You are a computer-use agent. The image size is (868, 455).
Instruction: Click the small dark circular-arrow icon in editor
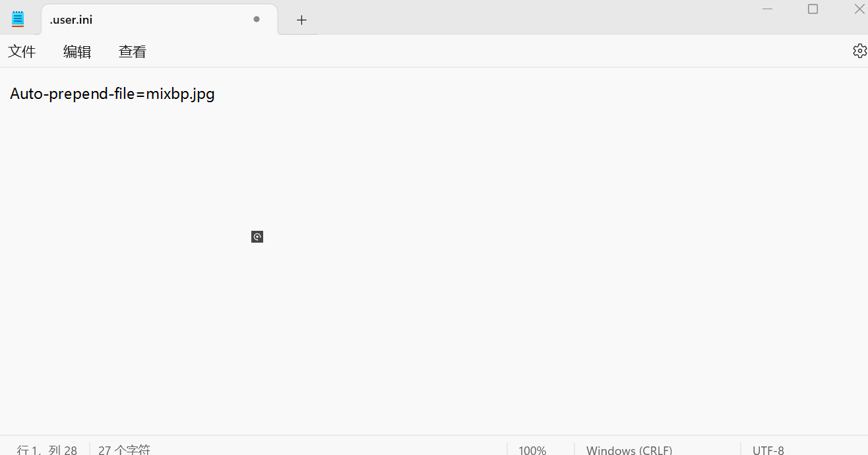[x=257, y=237]
